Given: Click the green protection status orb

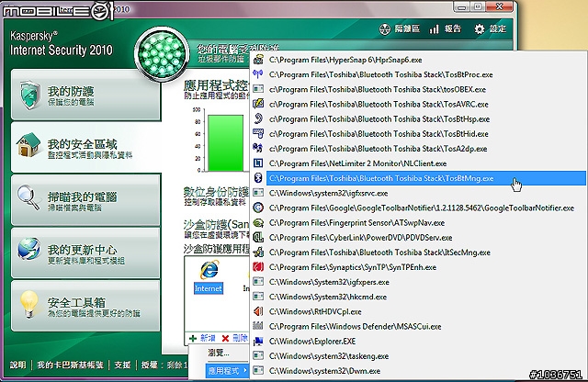Looking at the screenshot, I should coord(162,53).
